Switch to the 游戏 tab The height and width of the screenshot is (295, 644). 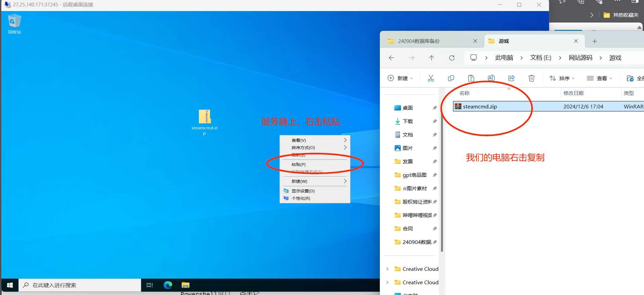(x=534, y=41)
